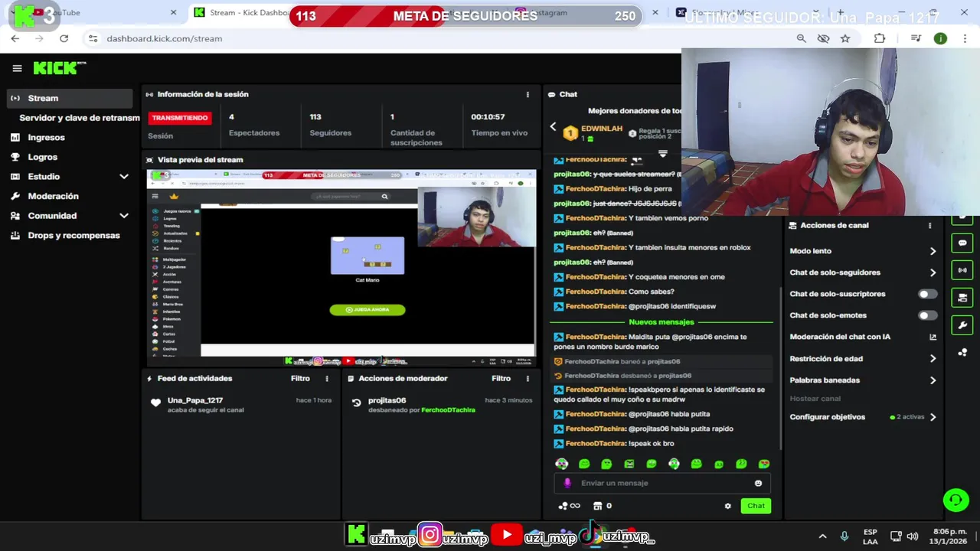Click the chat bubble panel icon on right rail
980x551 pixels.
[962, 243]
